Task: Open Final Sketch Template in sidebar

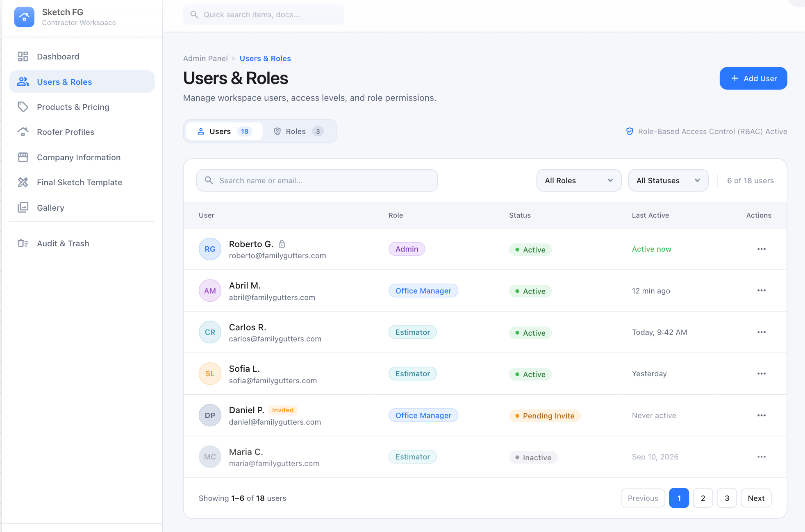Action: click(82, 182)
